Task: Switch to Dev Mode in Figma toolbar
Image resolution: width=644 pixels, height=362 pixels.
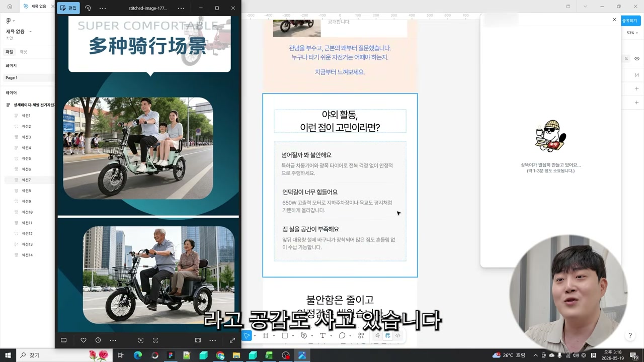Action: pyautogui.click(x=397, y=335)
